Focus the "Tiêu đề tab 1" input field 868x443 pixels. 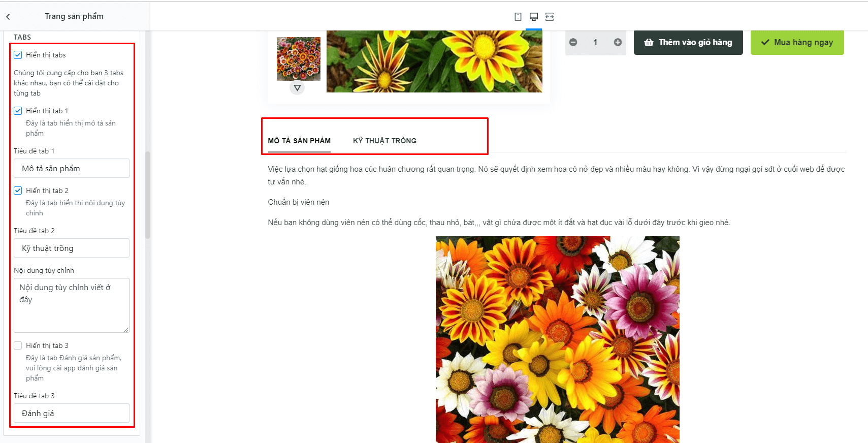pos(72,168)
